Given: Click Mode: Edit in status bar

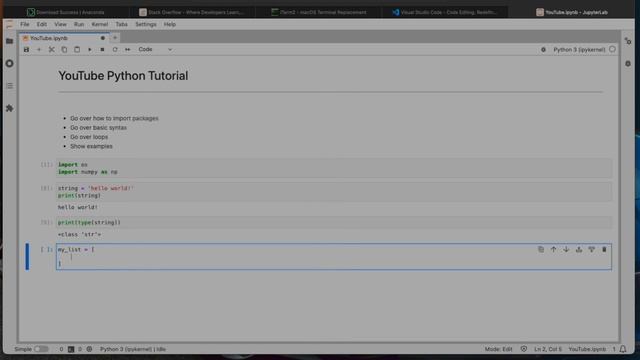Looking at the screenshot, I should (498, 349).
